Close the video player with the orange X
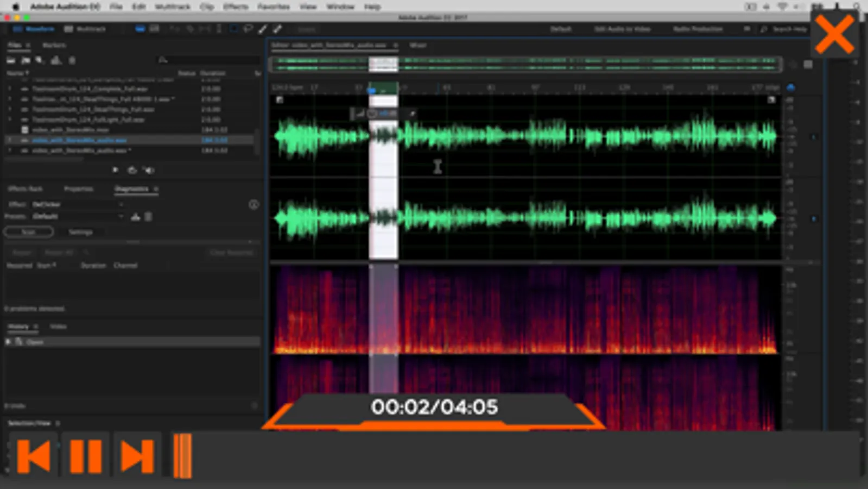868x489 pixels. [834, 35]
